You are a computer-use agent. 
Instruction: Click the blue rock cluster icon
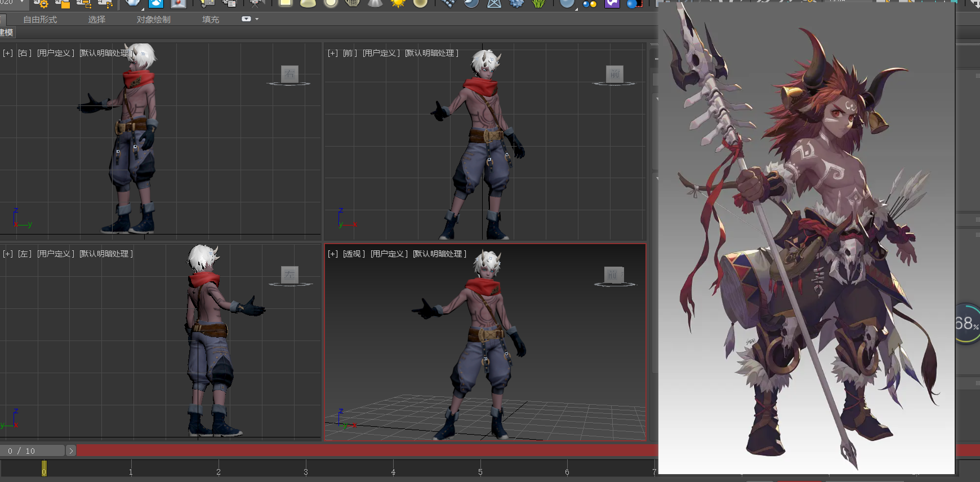[516, 3]
